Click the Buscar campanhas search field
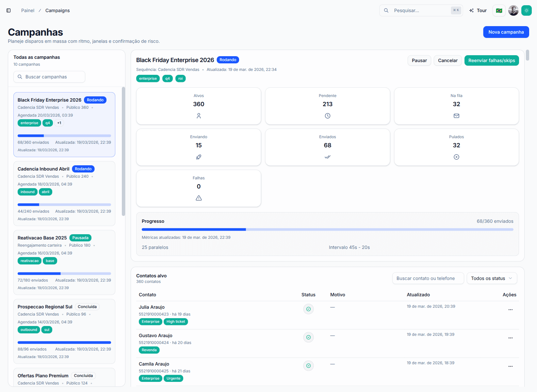The image size is (537, 392). click(49, 77)
